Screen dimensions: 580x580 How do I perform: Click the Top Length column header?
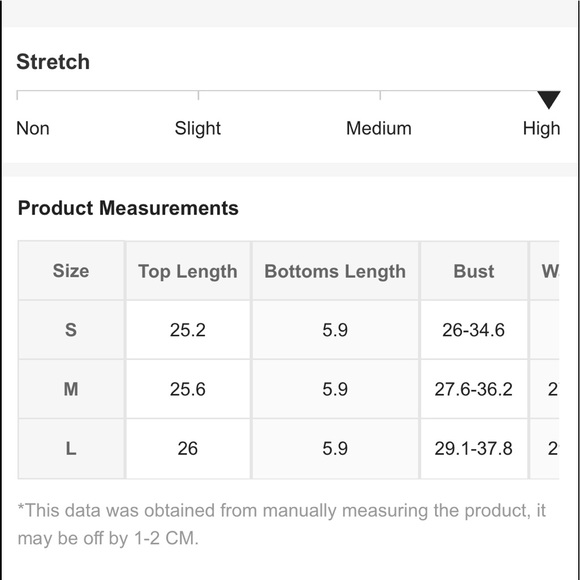188,271
